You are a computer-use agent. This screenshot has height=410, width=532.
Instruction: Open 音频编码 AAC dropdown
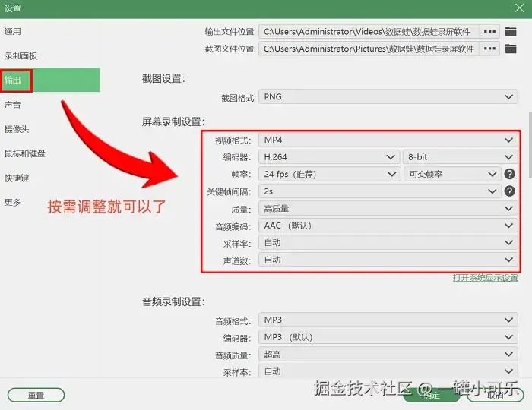tap(388, 225)
